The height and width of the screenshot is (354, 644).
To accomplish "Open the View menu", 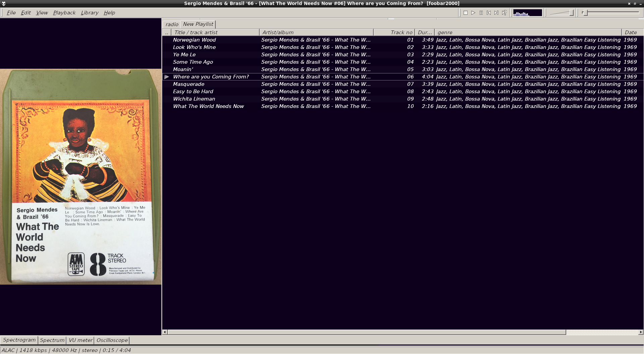I will (42, 13).
